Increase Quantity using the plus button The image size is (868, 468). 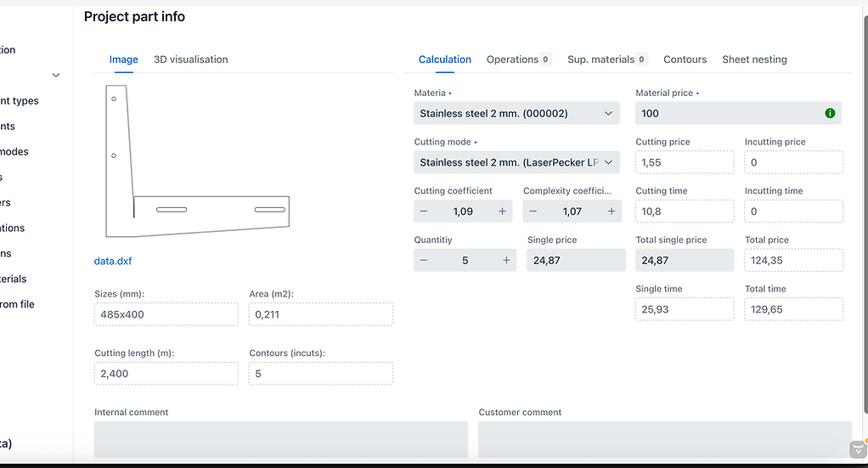point(506,261)
